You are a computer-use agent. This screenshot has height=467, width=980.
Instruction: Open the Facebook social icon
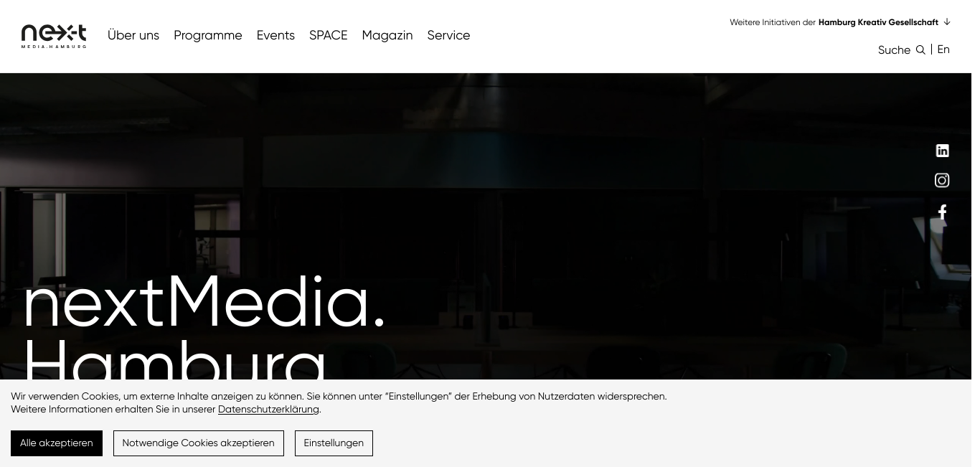click(942, 212)
